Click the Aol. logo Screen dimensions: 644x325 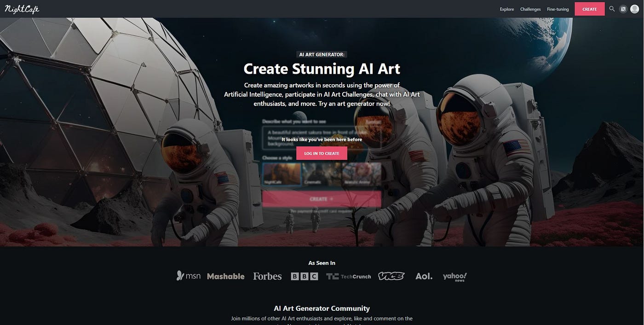[x=424, y=276]
